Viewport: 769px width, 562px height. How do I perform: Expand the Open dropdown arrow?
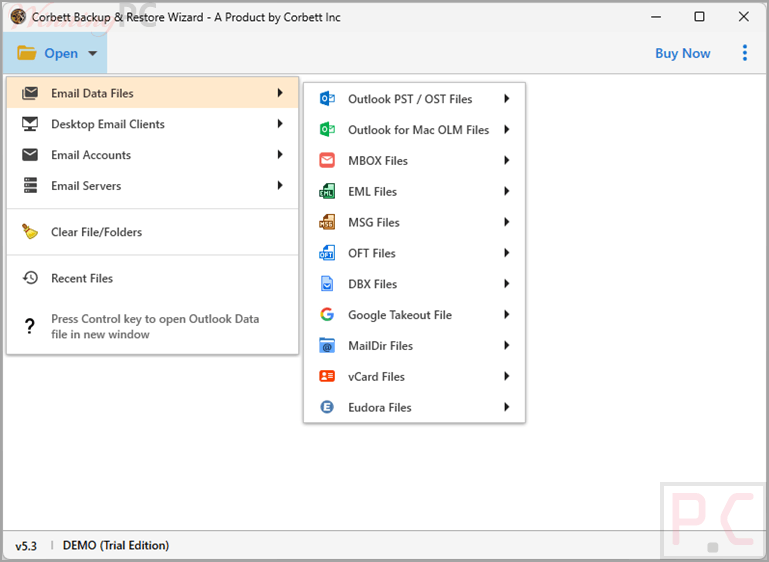pyautogui.click(x=93, y=53)
